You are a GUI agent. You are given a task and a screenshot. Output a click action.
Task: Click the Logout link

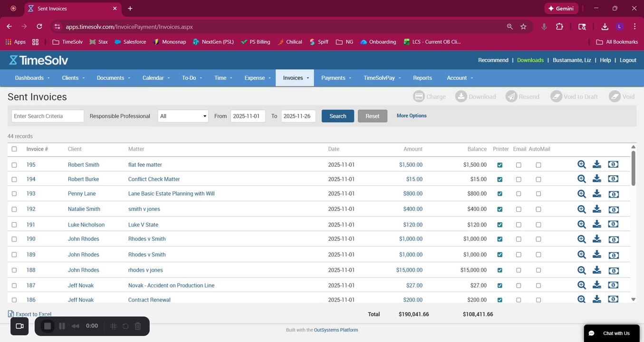628,60
